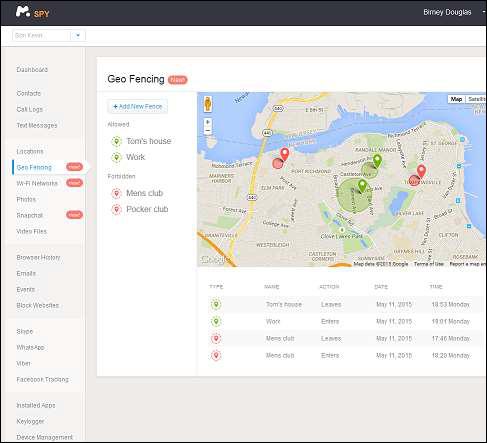This screenshot has height=443, width=487.
Task: Click the green map marker near Castleton Ave
Action: (377, 161)
